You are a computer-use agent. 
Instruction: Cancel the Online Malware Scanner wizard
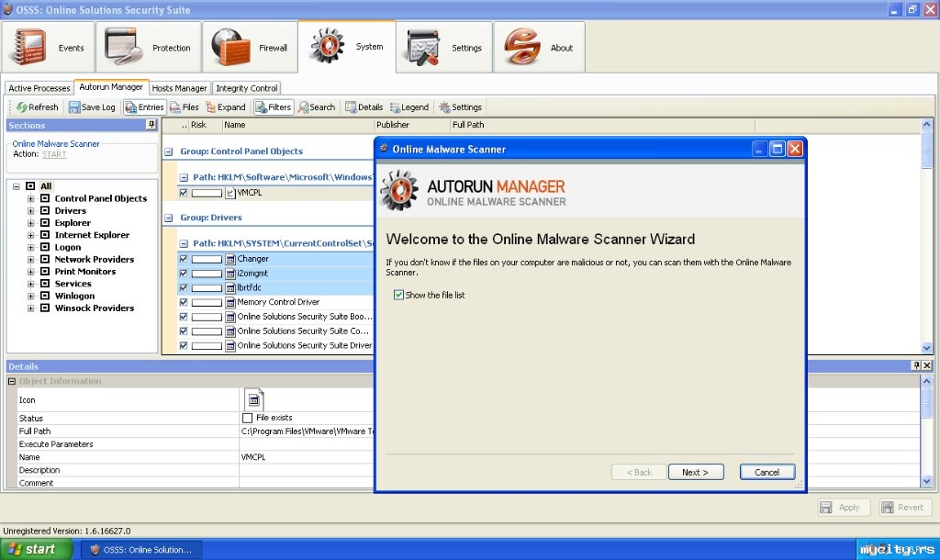[x=767, y=473]
